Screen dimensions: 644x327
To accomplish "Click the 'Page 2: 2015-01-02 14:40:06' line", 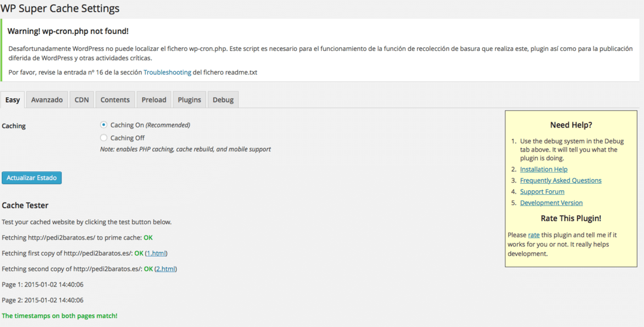I will click(43, 300).
